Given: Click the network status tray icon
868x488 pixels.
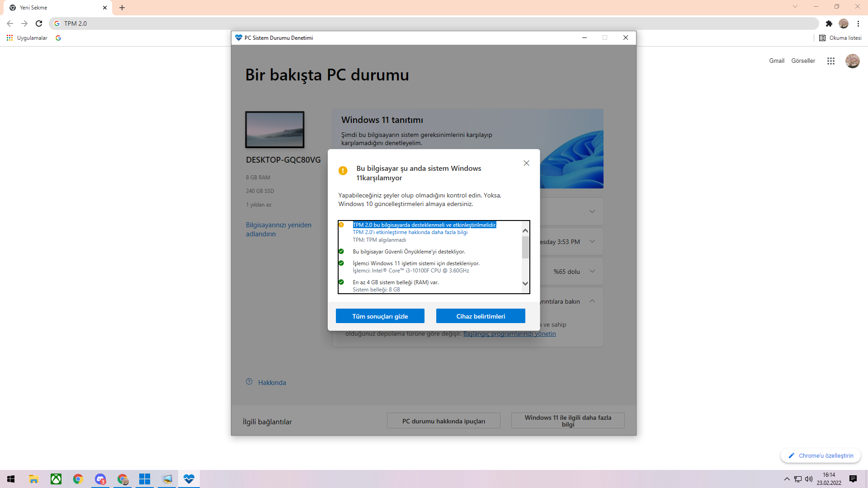Looking at the screenshot, I should (x=798, y=479).
